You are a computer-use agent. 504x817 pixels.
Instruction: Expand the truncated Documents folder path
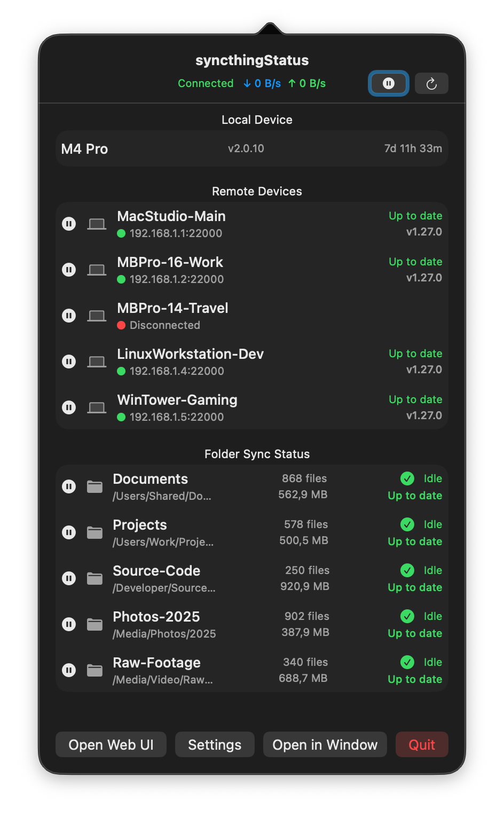click(x=162, y=496)
